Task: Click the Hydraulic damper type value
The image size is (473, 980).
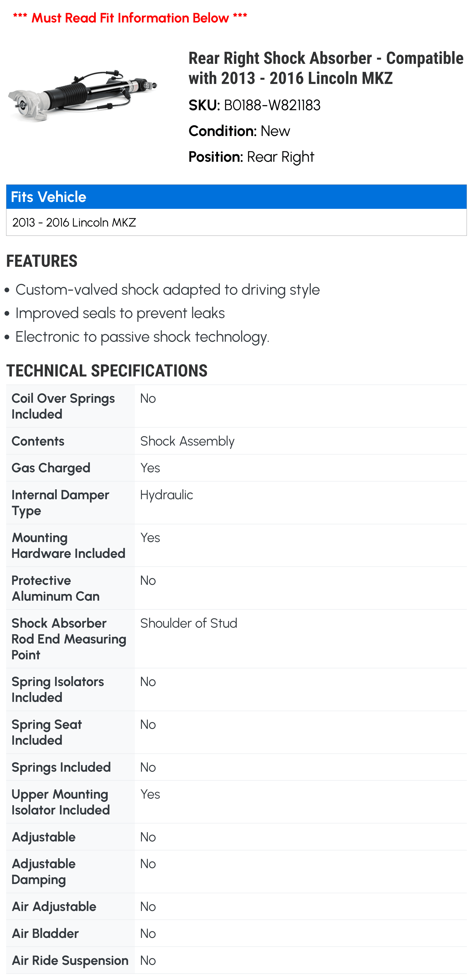Action: (x=167, y=495)
